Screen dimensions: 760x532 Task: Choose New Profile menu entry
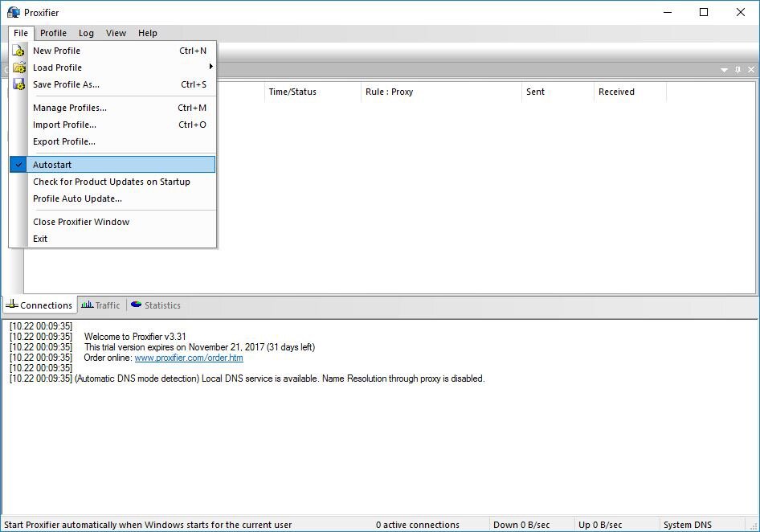[112, 51]
